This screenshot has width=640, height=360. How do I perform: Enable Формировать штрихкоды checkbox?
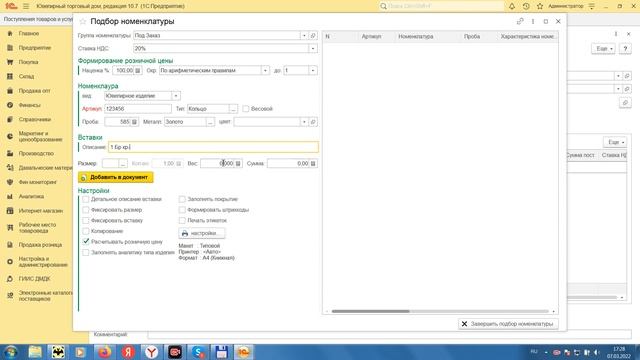[182, 210]
